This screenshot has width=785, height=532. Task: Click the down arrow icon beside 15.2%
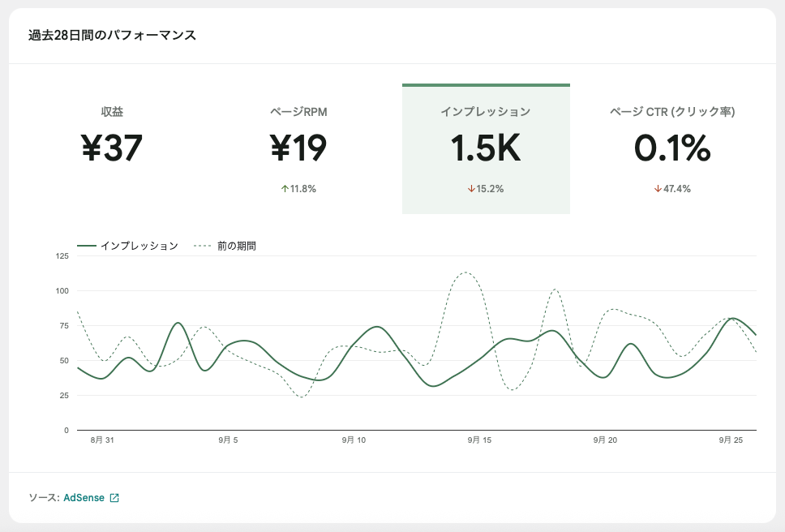tap(470, 189)
